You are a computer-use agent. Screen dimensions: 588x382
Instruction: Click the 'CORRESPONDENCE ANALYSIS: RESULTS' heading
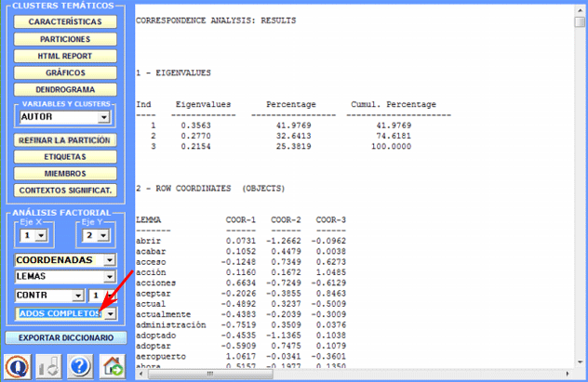pyautogui.click(x=216, y=20)
